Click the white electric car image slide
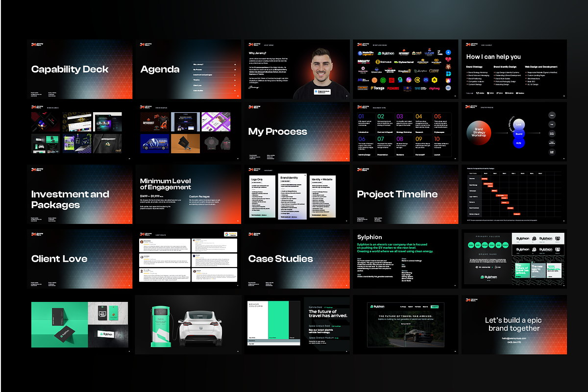The width and height of the screenshot is (588, 392). pyautogui.click(x=188, y=324)
